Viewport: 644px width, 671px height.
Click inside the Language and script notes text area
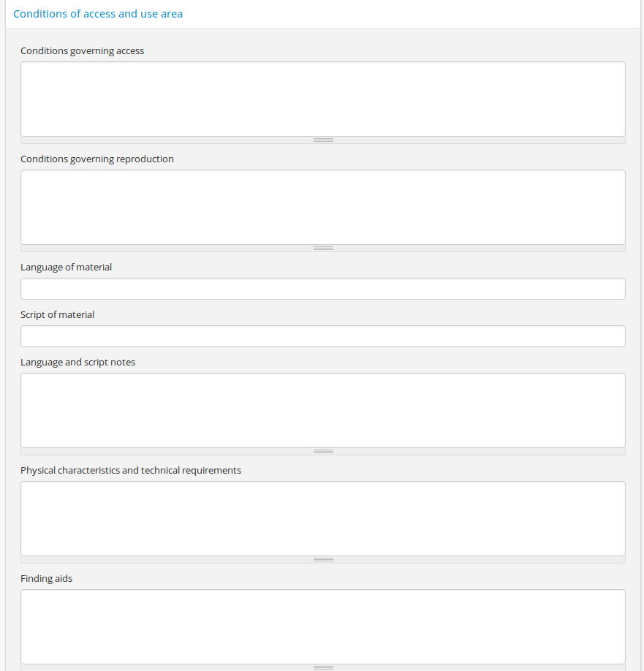[322, 410]
